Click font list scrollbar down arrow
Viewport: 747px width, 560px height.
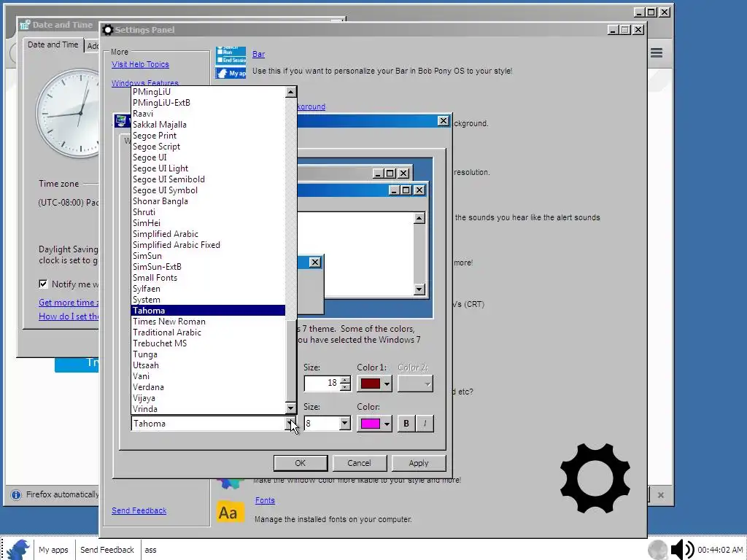pyautogui.click(x=290, y=408)
